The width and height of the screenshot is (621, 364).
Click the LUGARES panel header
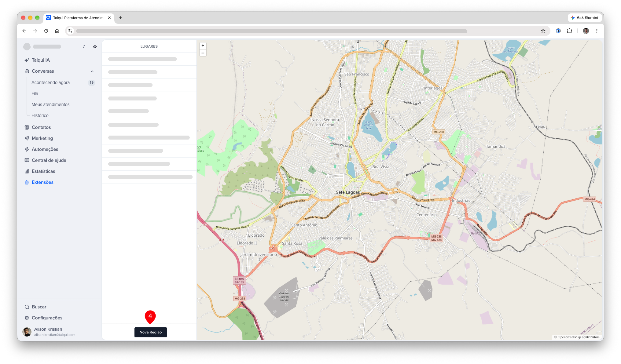(149, 46)
